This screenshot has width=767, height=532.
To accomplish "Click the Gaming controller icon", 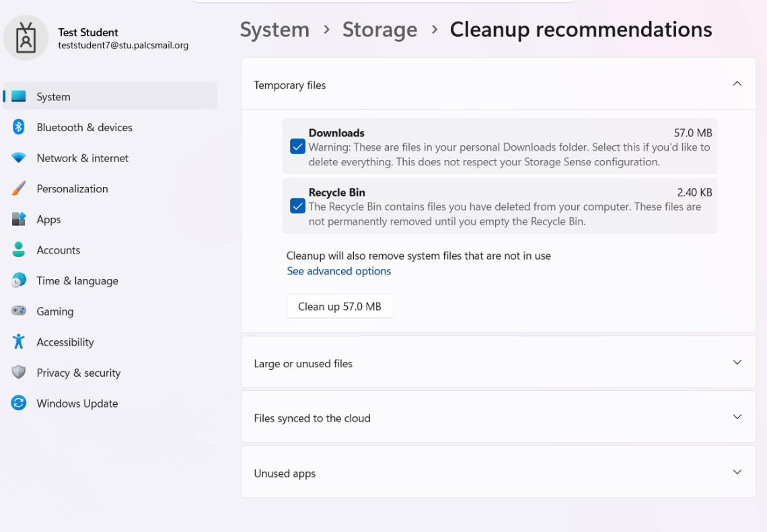I will tap(19, 311).
